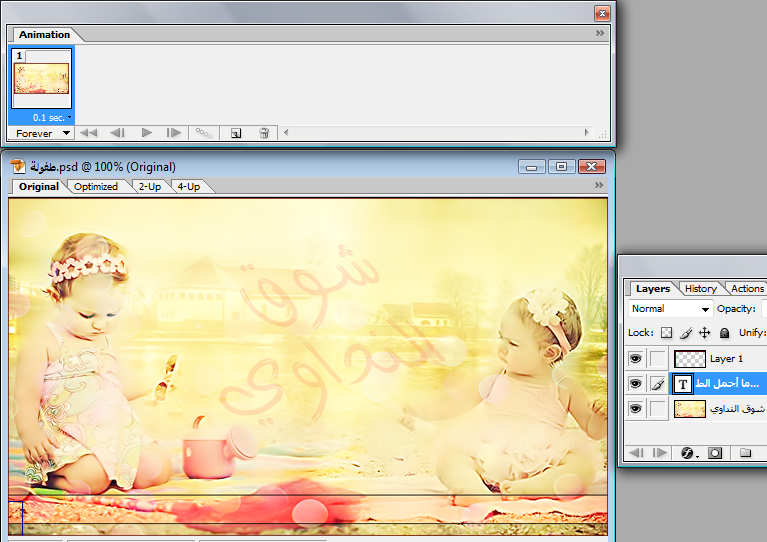
Task: Click the play animation button
Action: click(147, 132)
